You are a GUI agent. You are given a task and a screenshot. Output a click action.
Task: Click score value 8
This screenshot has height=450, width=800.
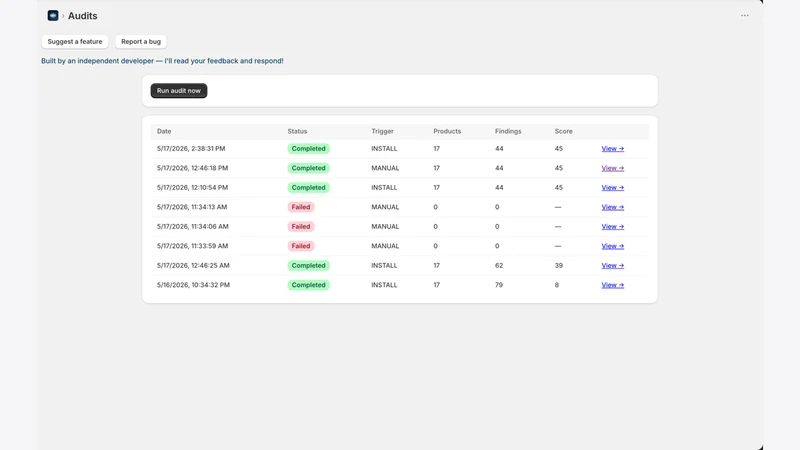click(557, 285)
